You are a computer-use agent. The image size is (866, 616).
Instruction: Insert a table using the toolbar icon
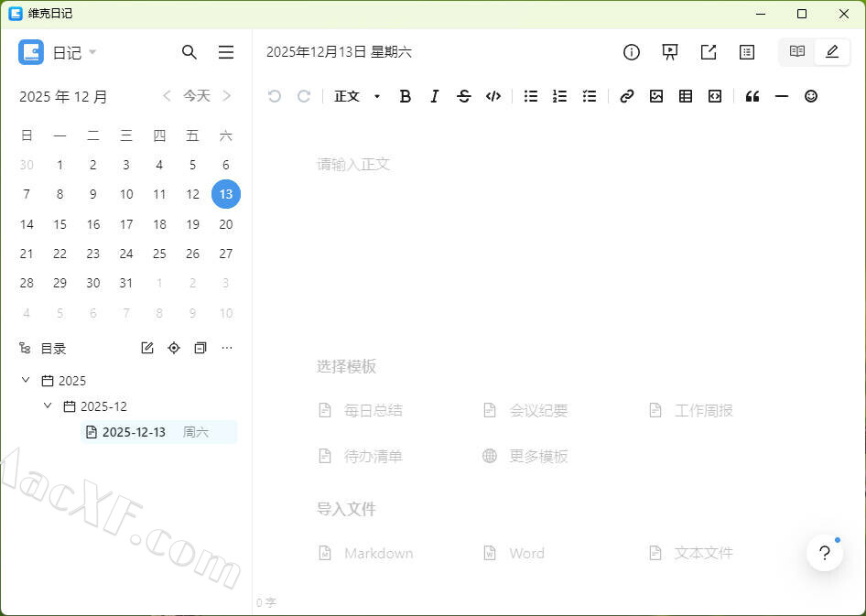(x=686, y=96)
